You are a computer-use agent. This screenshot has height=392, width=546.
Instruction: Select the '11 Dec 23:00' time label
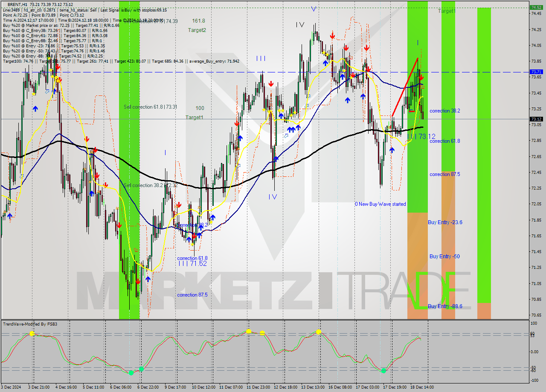(x=258, y=387)
